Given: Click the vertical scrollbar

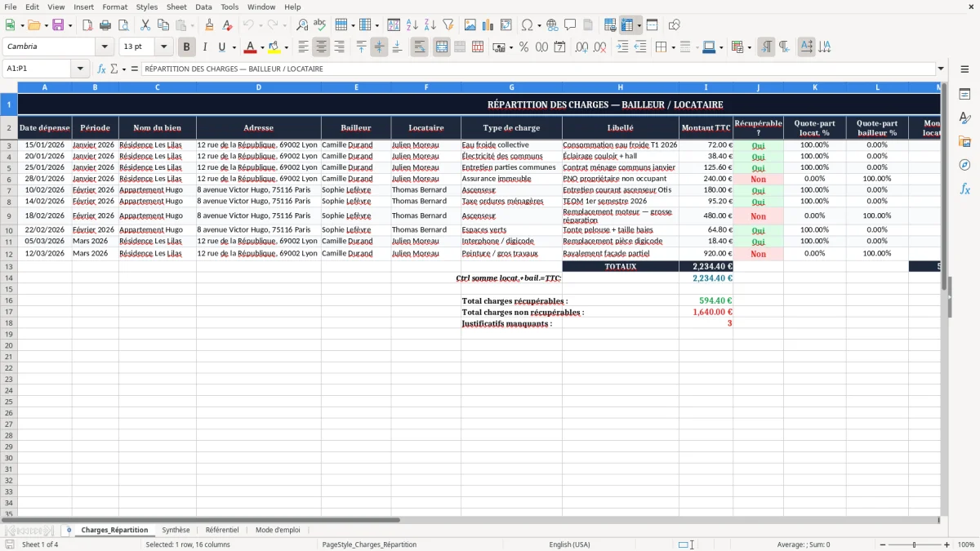Looking at the screenshot, I should pyautogui.click(x=943, y=298).
